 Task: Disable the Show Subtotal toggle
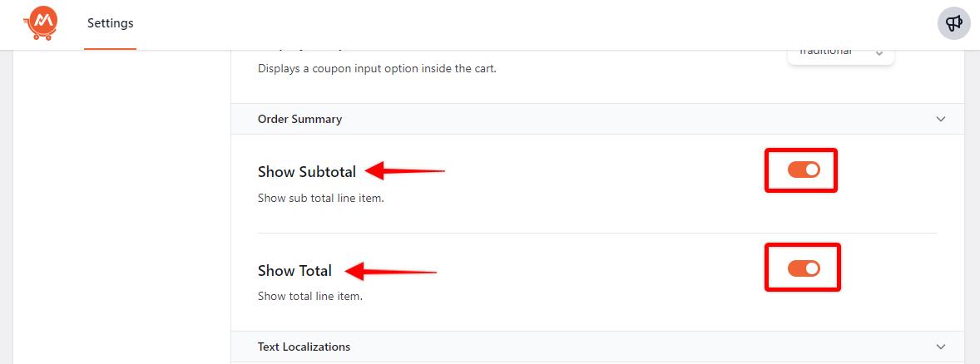[804, 170]
